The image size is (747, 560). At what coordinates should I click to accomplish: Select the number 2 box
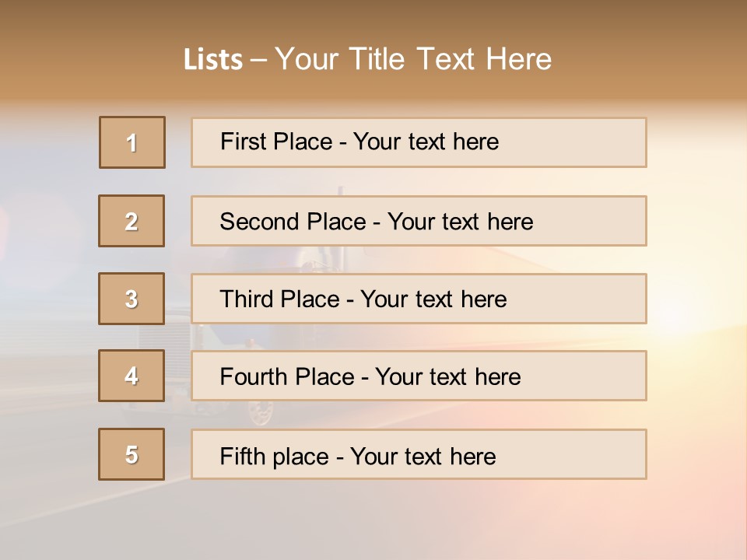132,221
